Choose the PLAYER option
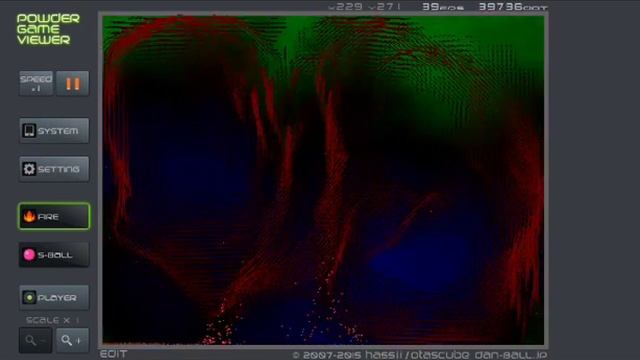The height and width of the screenshot is (360, 640). point(54,298)
